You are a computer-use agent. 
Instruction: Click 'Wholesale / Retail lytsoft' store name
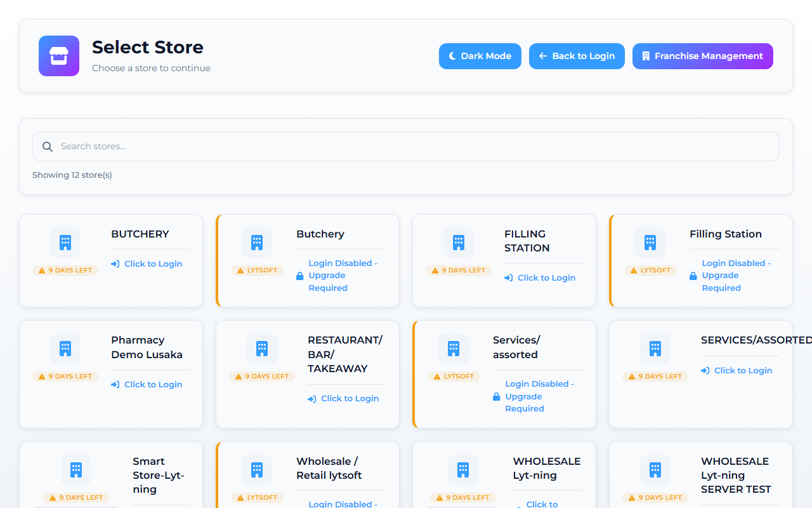[x=329, y=468]
